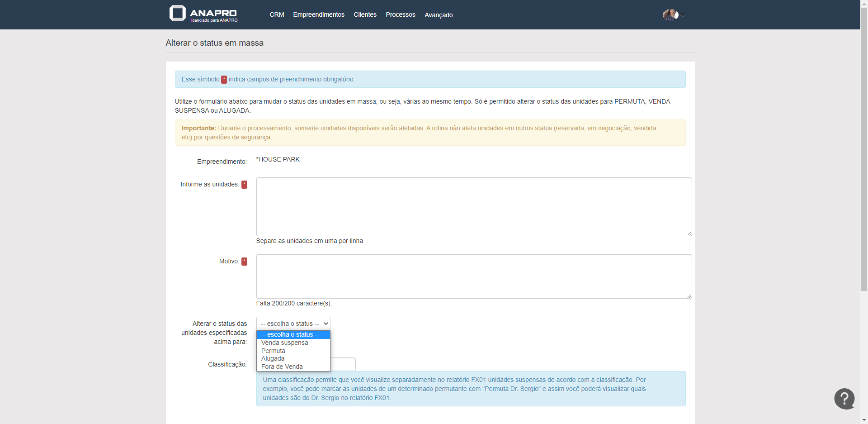Click the Classificação input field
This screenshot has width=868, height=424.
pyautogui.click(x=344, y=364)
